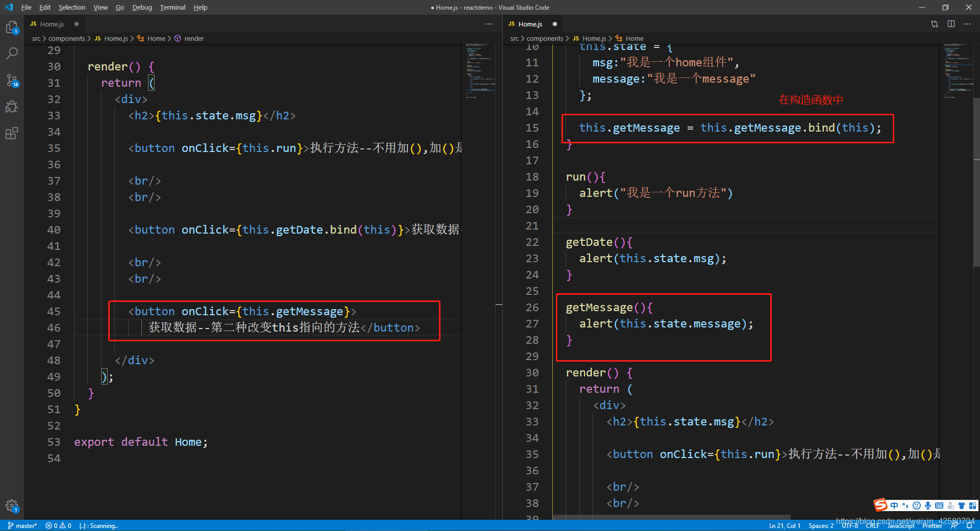This screenshot has width=980, height=531.
Task: Click unsaved dot on right Home.js tab
Action: [x=555, y=24]
